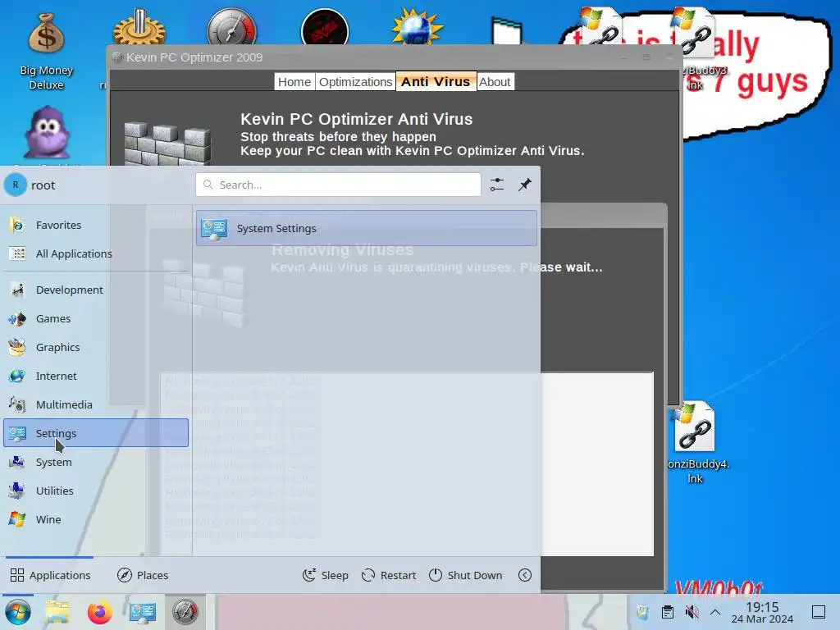Click the Search field in launcher
840x630 pixels.
coord(338,185)
